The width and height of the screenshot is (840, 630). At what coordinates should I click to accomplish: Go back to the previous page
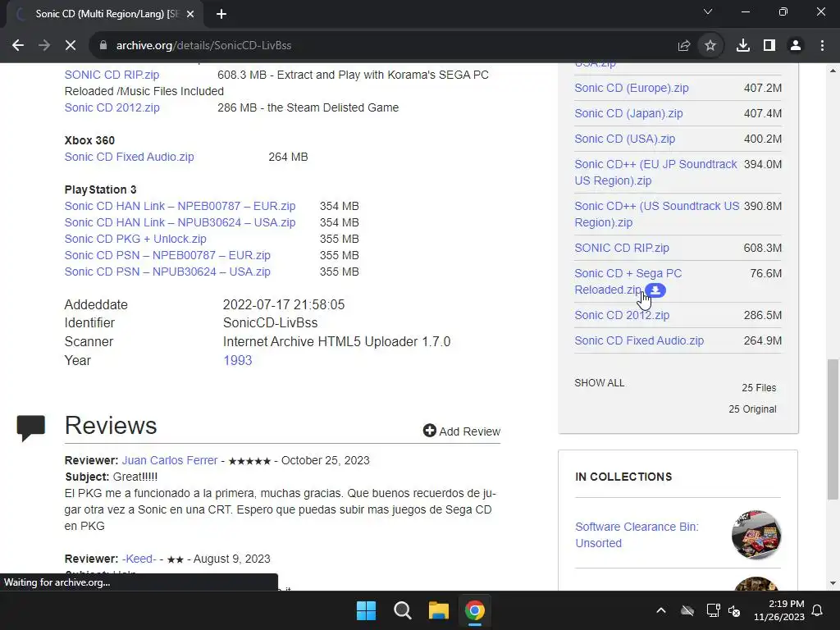[x=18, y=46]
